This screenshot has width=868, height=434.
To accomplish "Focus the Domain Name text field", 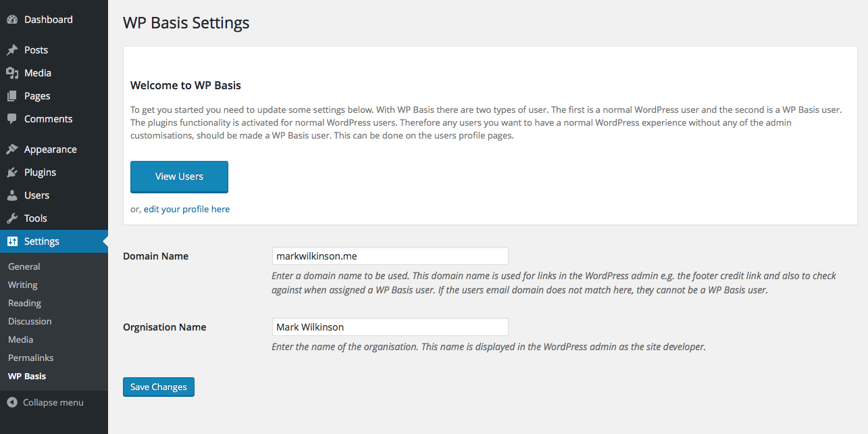I will coord(390,256).
